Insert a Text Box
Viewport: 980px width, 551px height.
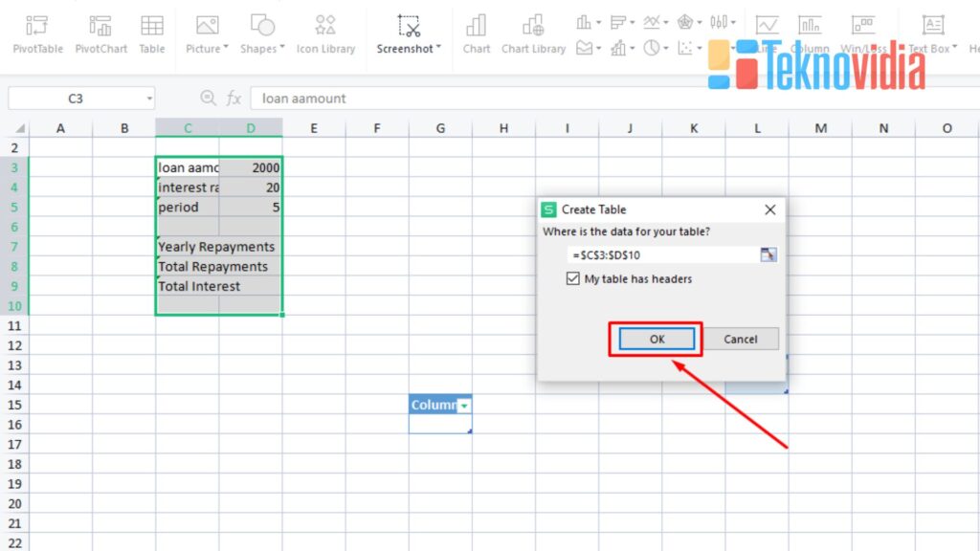[x=933, y=33]
